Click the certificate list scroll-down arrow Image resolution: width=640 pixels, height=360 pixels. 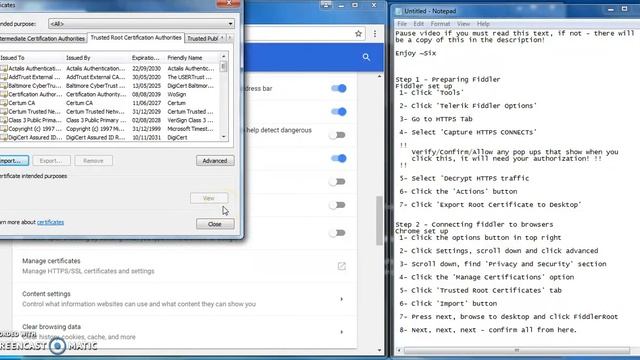click(x=224, y=137)
